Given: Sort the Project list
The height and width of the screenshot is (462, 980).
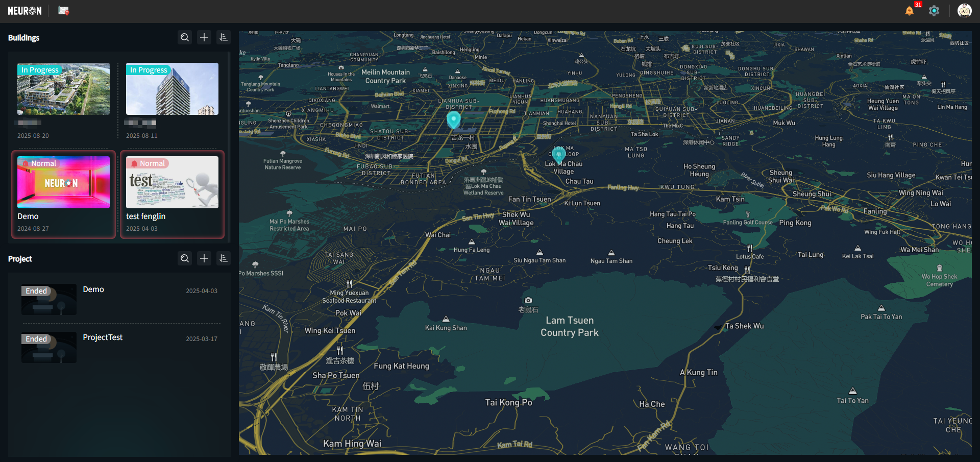Looking at the screenshot, I should tap(224, 258).
